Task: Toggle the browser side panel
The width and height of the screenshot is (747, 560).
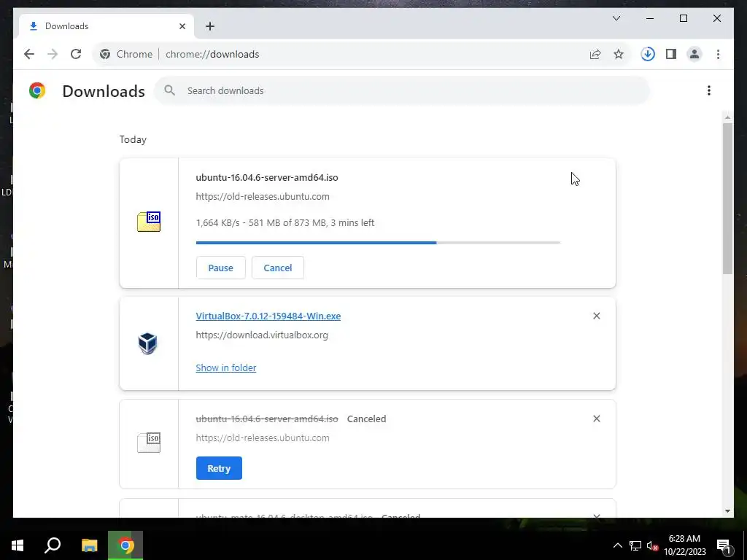Action: click(x=671, y=54)
